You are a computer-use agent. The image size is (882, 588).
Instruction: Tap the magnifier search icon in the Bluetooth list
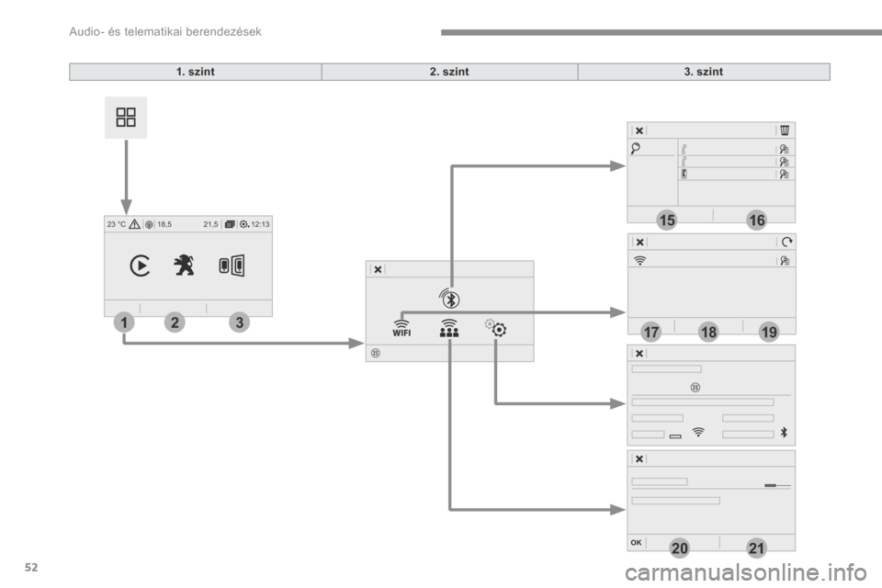click(636, 148)
